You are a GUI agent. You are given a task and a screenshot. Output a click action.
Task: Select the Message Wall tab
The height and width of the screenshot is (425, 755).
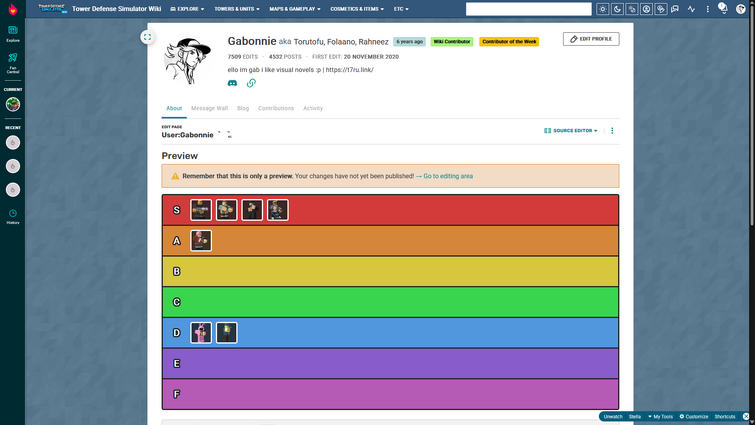tap(209, 108)
